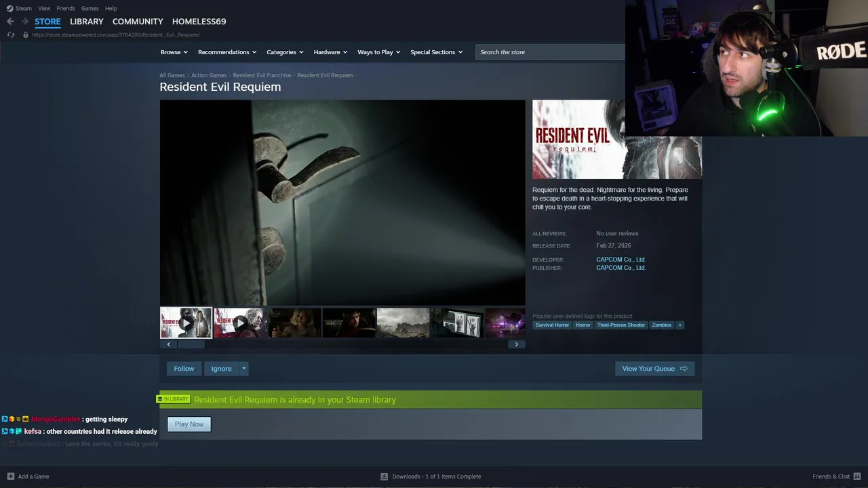Screen dimensions: 868x488
Task: Play the first trailer thumbnail
Action: click(x=186, y=323)
